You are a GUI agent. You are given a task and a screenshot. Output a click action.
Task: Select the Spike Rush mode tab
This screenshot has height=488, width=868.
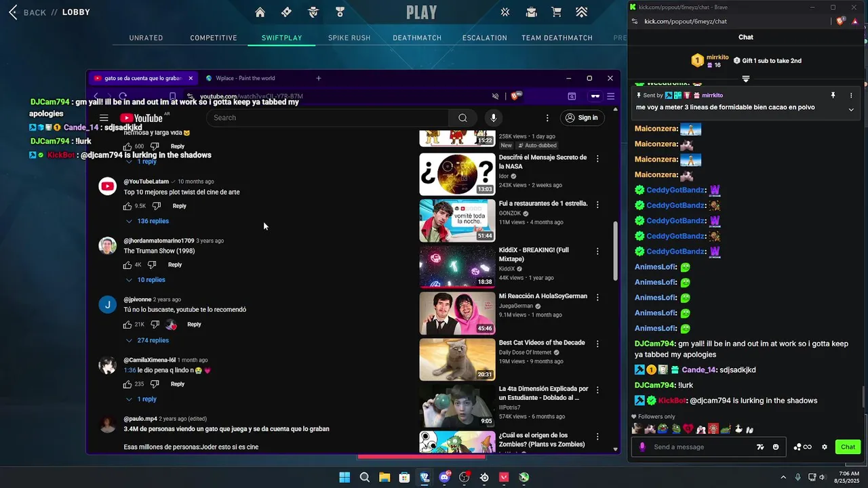349,38
